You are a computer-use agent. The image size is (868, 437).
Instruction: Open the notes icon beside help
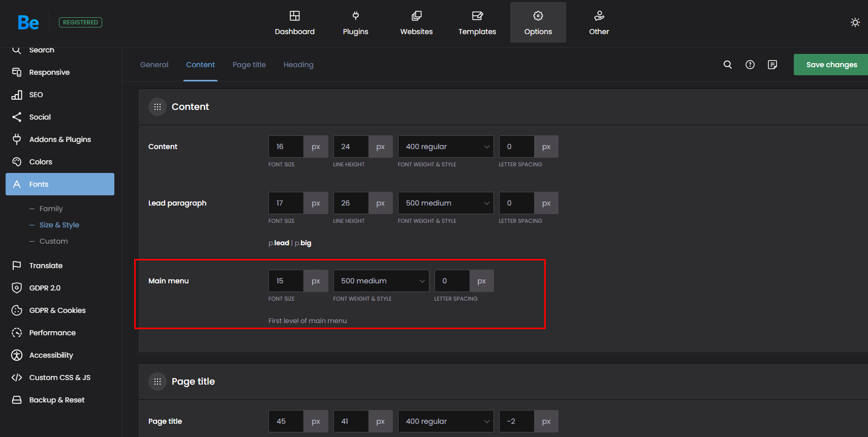coord(772,65)
